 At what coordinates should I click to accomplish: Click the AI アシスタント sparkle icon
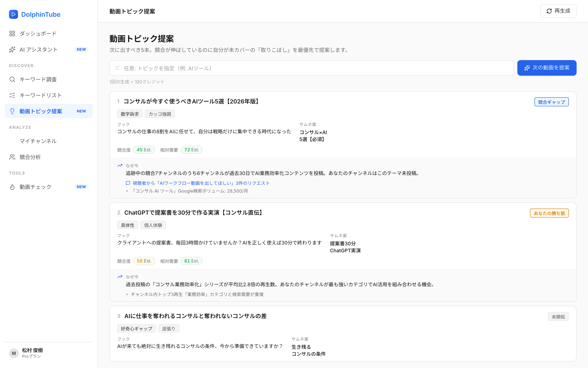(12, 49)
